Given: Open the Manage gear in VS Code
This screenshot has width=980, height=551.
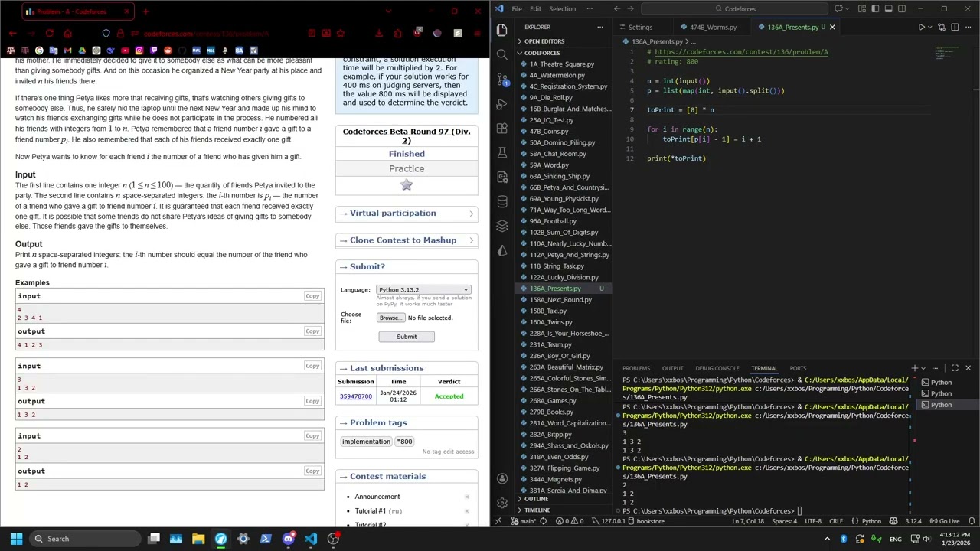Looking at the screenshot, I should point(502,503).
